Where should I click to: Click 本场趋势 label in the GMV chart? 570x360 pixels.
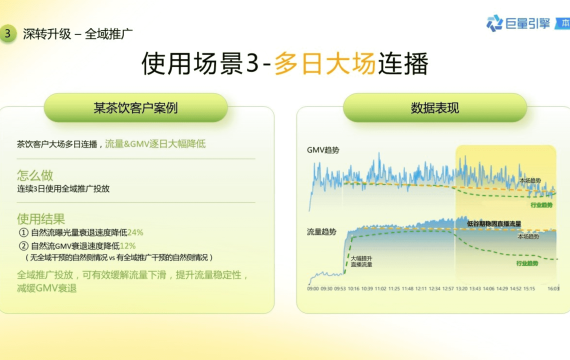click(530, 180)
